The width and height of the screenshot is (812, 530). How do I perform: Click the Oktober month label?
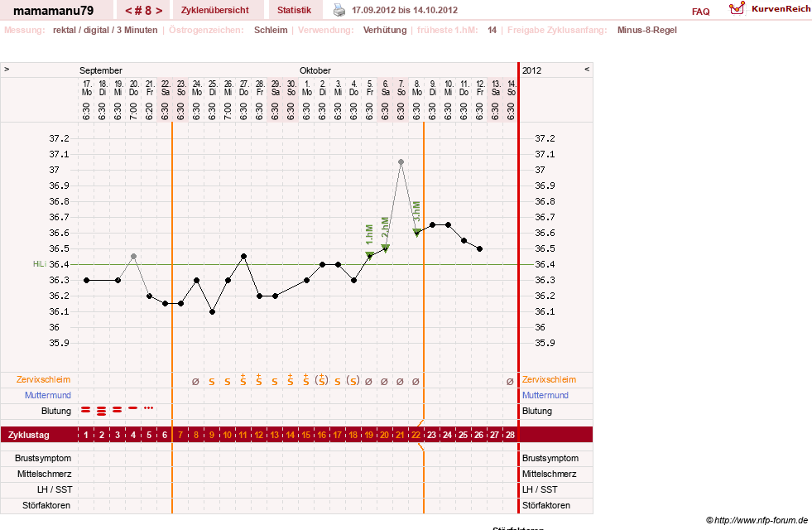pyautogui.click(x=315, y=70)
